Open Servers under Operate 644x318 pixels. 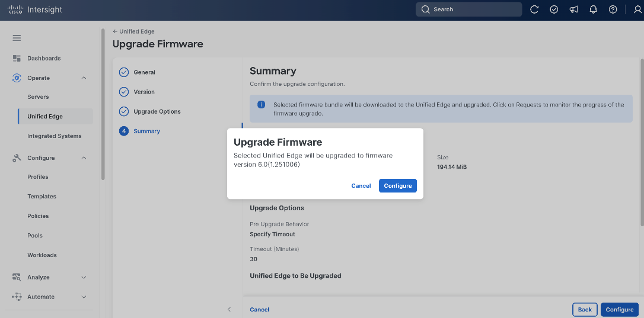click(38, 97)
